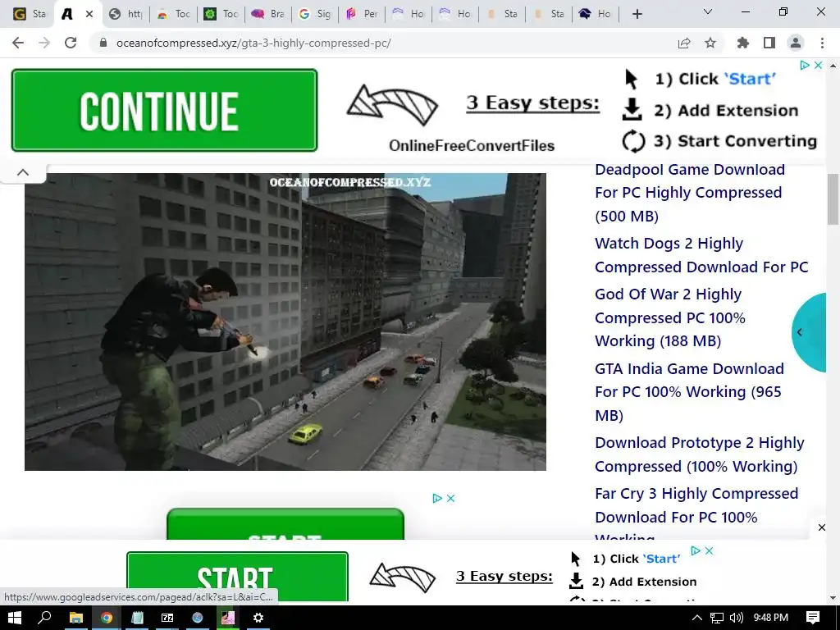Switch to the 'Bra' tab
The image size is (840, 630).
268,14
